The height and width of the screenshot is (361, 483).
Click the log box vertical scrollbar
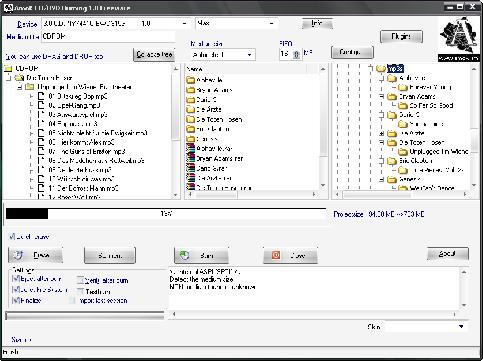pos(464,289)
